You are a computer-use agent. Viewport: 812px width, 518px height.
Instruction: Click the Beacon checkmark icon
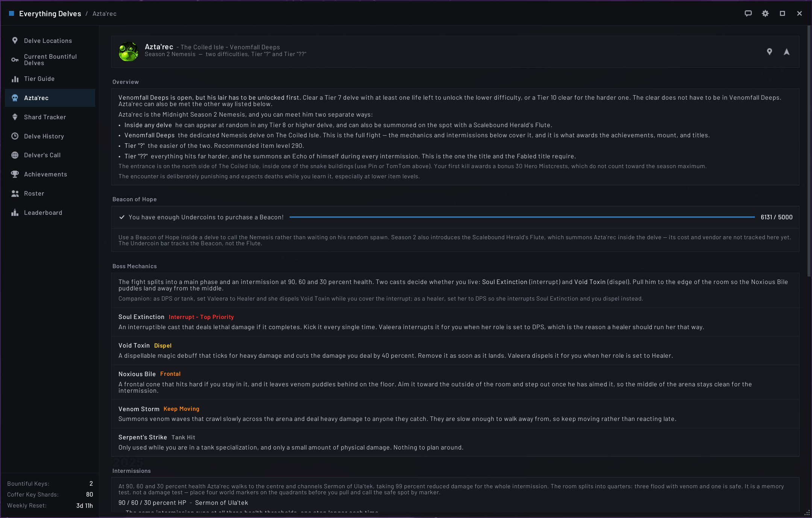[x=122, y=217]
